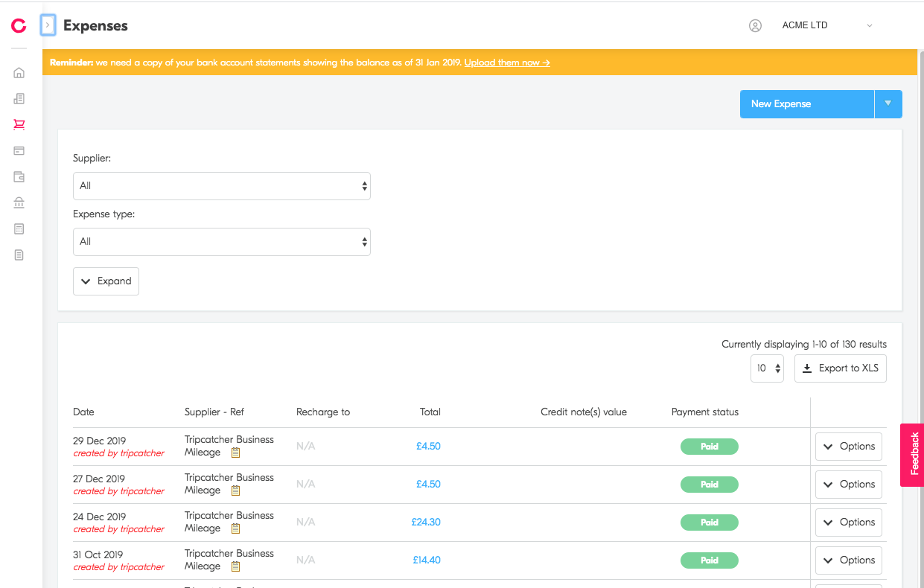The width and height of the screenshot is (924, 588).
Task: Open the £4.50 total for 29 Dec 2019
Action: (x=429, y=447)
